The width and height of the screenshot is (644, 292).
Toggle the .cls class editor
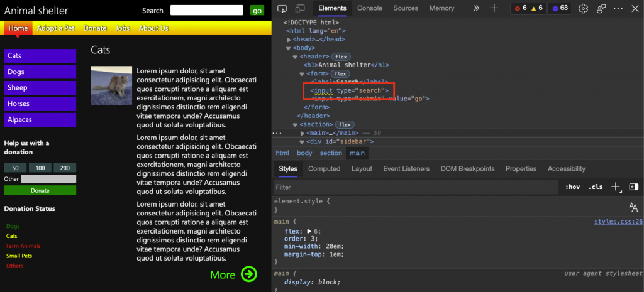tap(596, 187)
